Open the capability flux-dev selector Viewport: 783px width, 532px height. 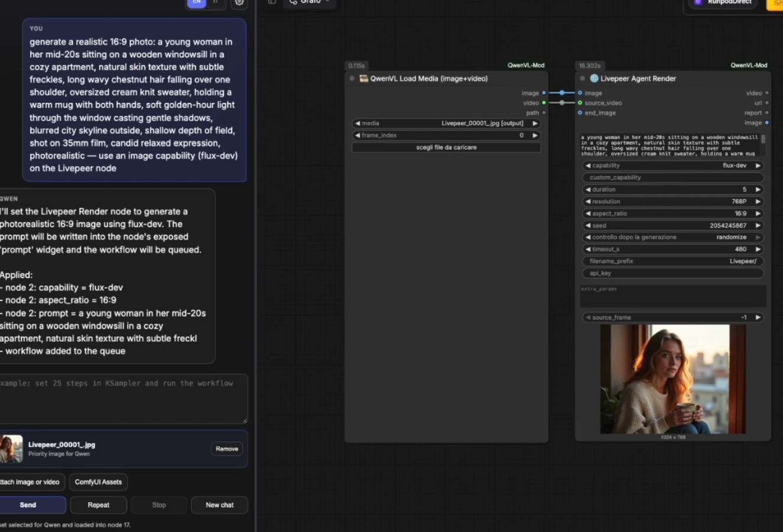pyautogui.click(x=672, y=166)
